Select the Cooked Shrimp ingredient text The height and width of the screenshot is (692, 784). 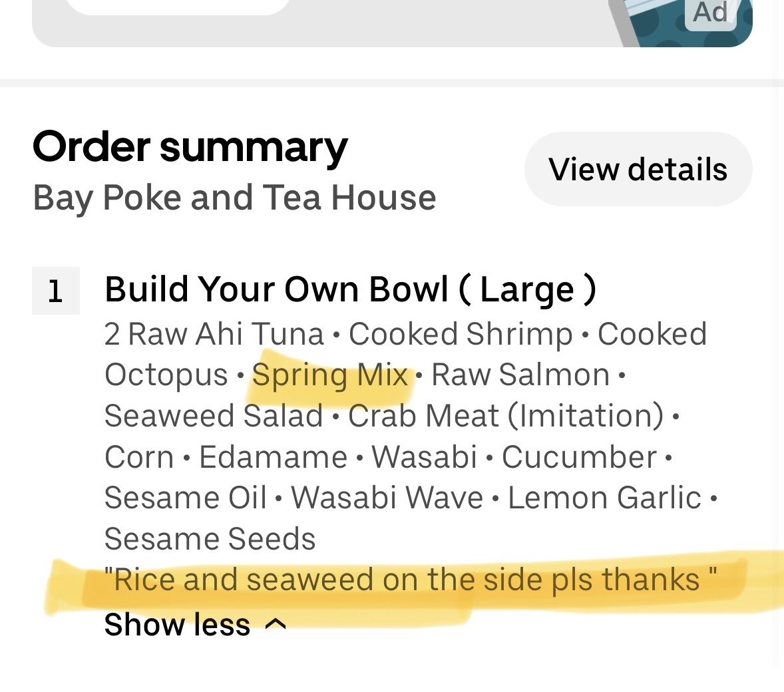[x=461, y=334]
